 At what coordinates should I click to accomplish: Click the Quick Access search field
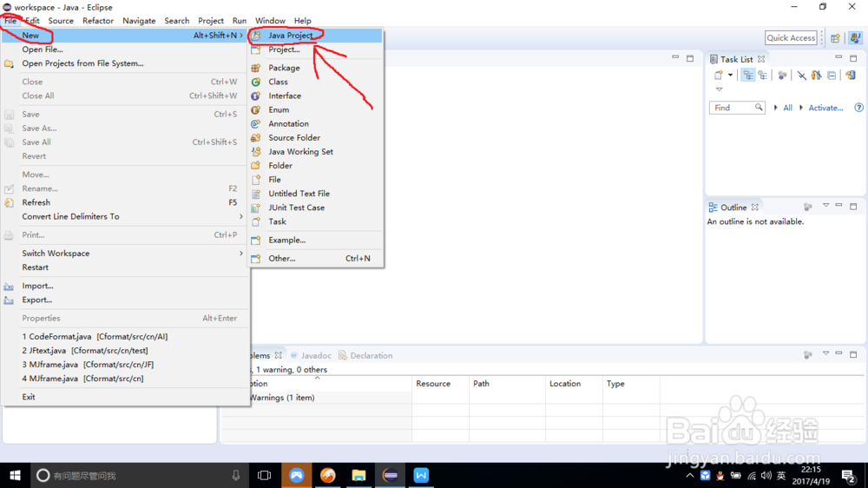tap(791, 37)
